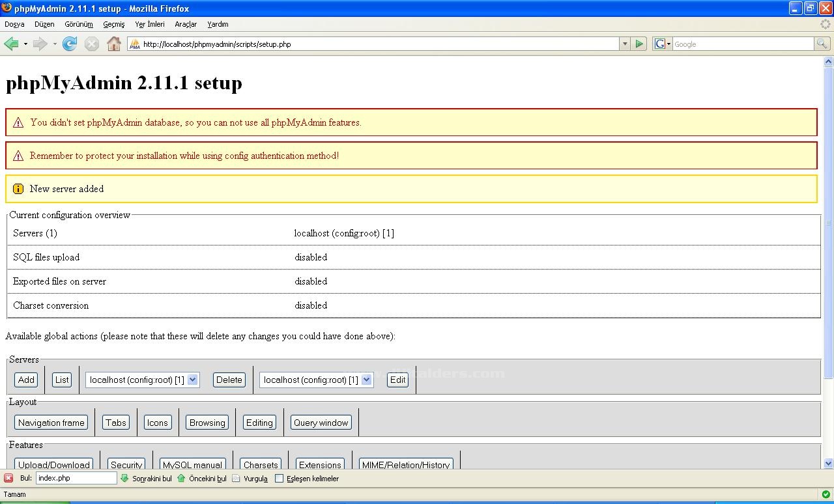Open the Araçlar menu

[x=186, y=23]
